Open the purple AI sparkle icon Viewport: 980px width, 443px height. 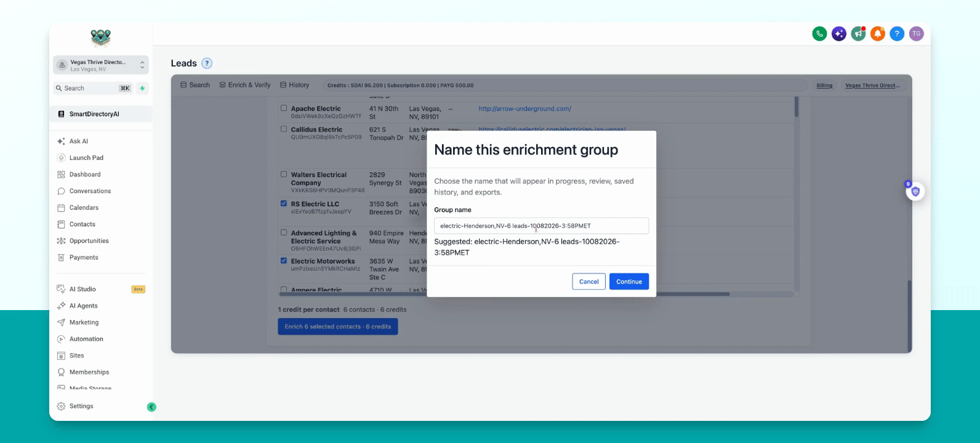click(x=839, y=34)
